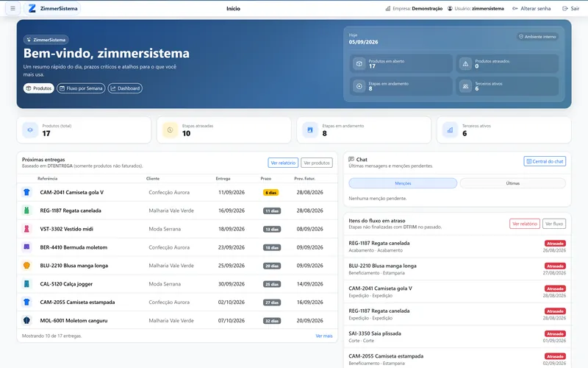Click the warning triangle icon for Produtos atrasados
588x368 pixels.
coord(465,63)
